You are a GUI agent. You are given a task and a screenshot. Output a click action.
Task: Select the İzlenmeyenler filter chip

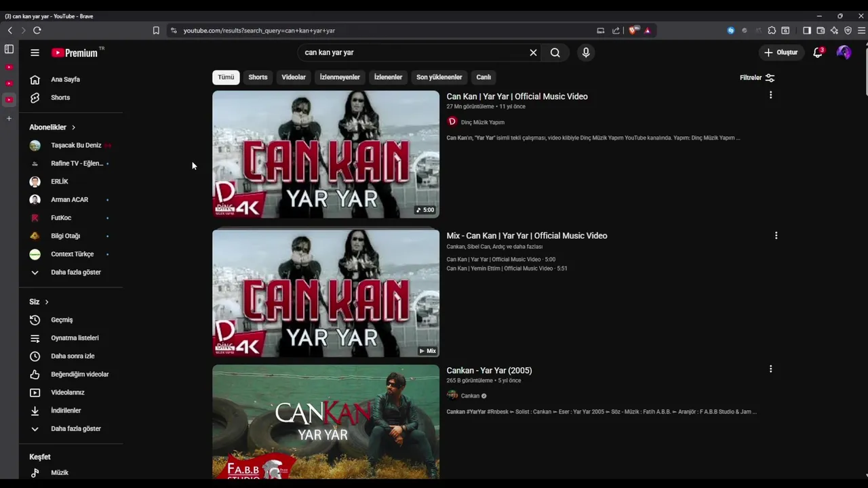point(340,77)
